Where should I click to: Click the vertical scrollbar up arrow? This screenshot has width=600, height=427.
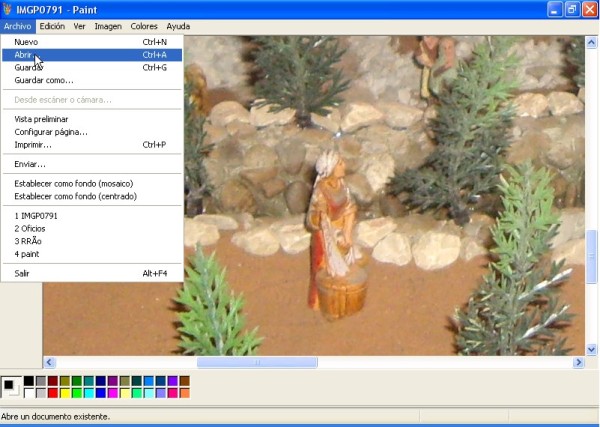[592, 41]
